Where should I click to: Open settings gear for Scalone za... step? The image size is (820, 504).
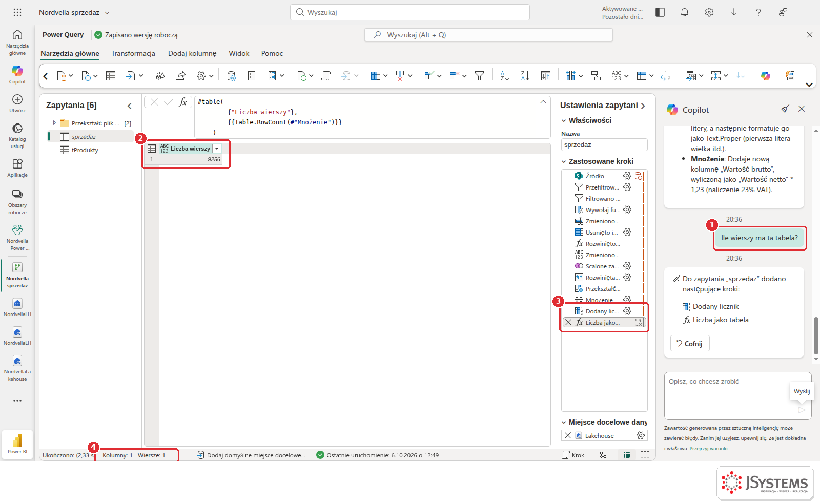pyautogui.click(x=627, y=266)
